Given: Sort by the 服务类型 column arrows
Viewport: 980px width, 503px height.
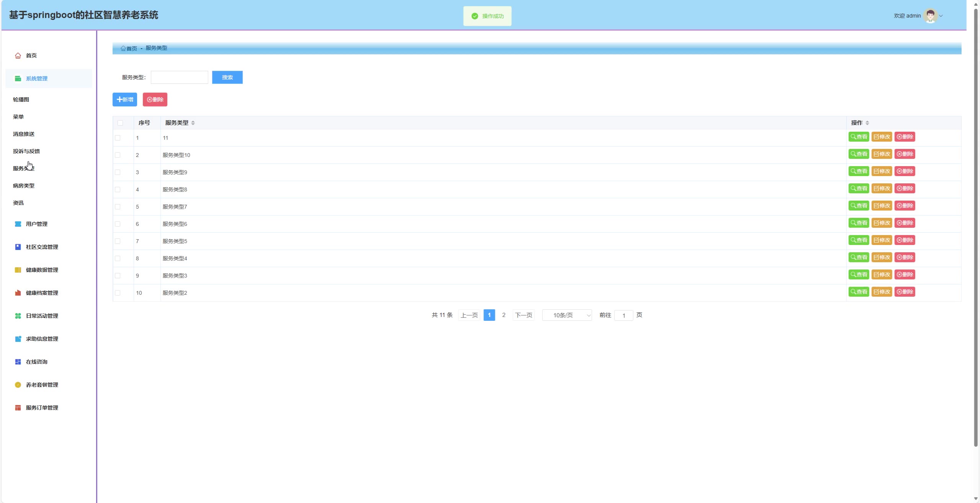Looking at the screenshot, I should (193, 123).
